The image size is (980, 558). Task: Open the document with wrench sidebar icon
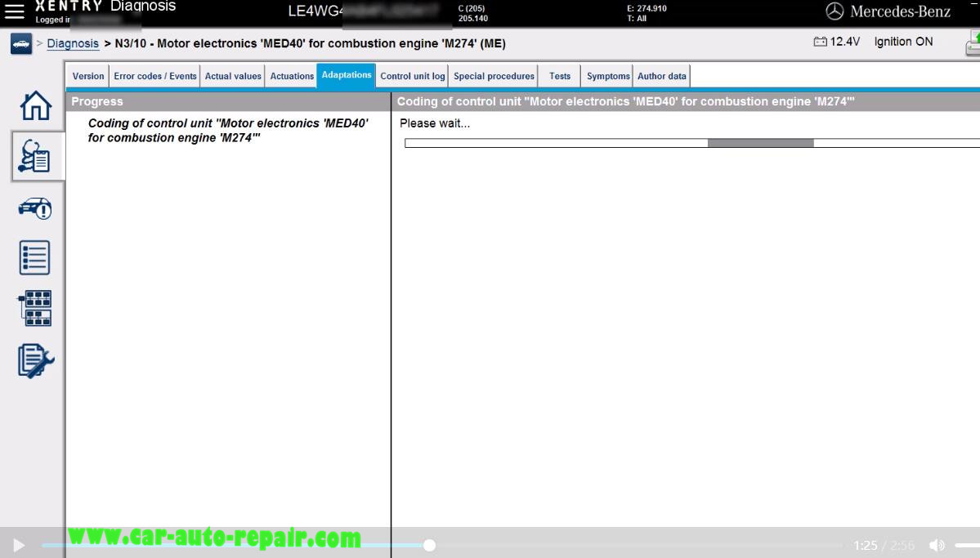pyautogui.click(x=36, y=360)
